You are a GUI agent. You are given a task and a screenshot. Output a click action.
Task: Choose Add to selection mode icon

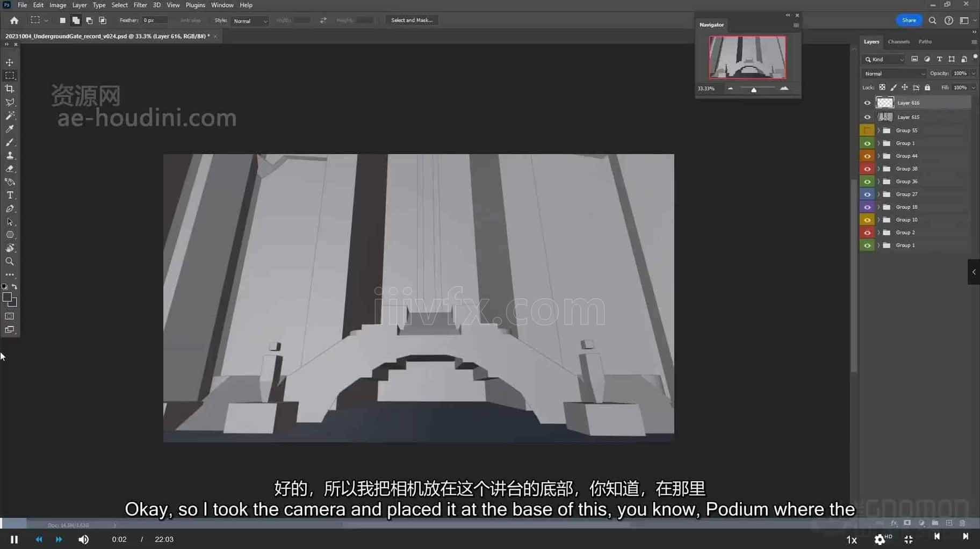point(76,20)
